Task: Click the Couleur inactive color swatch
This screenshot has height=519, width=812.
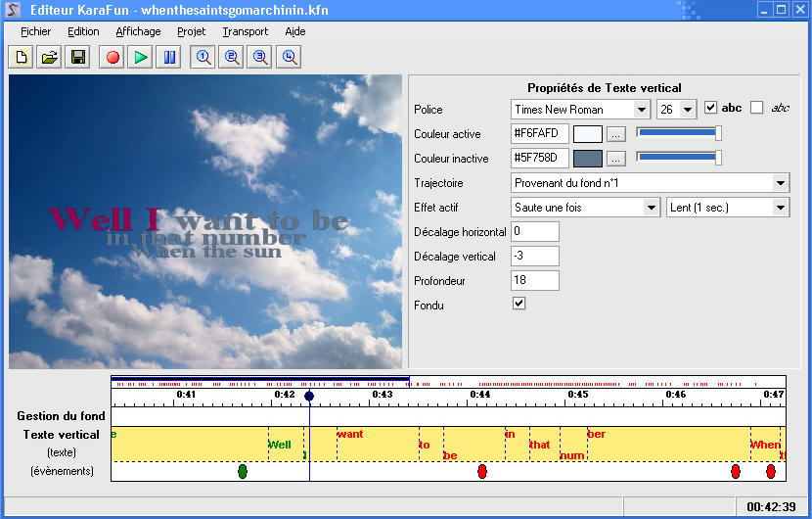Action: 587,159
